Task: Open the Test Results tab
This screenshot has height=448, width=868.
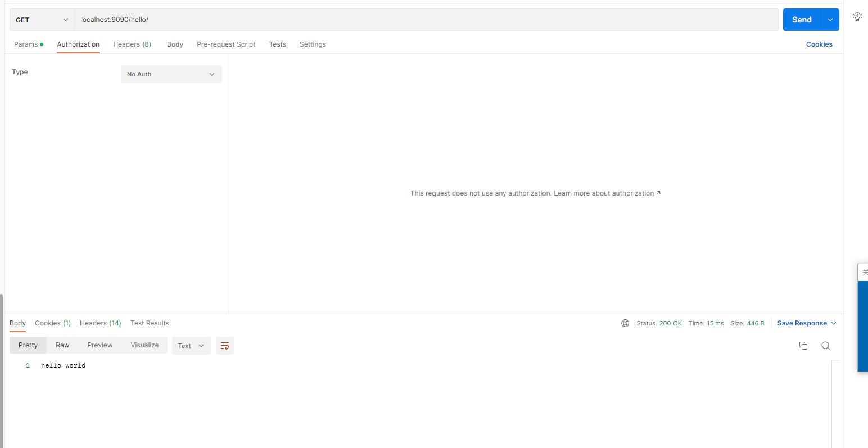Action: [150, 323]
